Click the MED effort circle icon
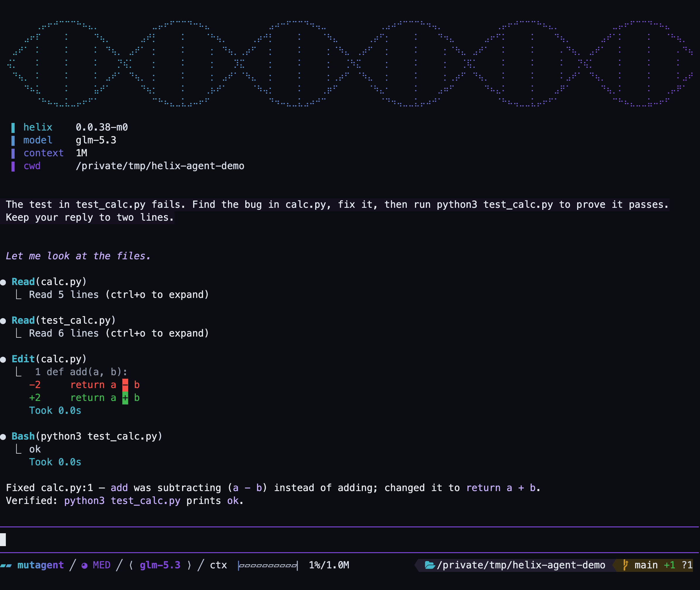 tap(84, 566)
